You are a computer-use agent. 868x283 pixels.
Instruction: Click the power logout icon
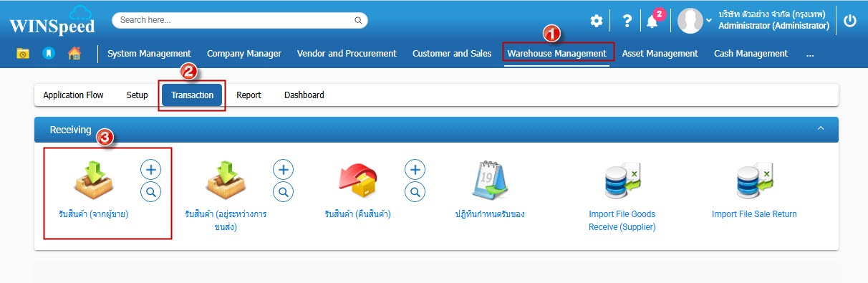(850, 21)
